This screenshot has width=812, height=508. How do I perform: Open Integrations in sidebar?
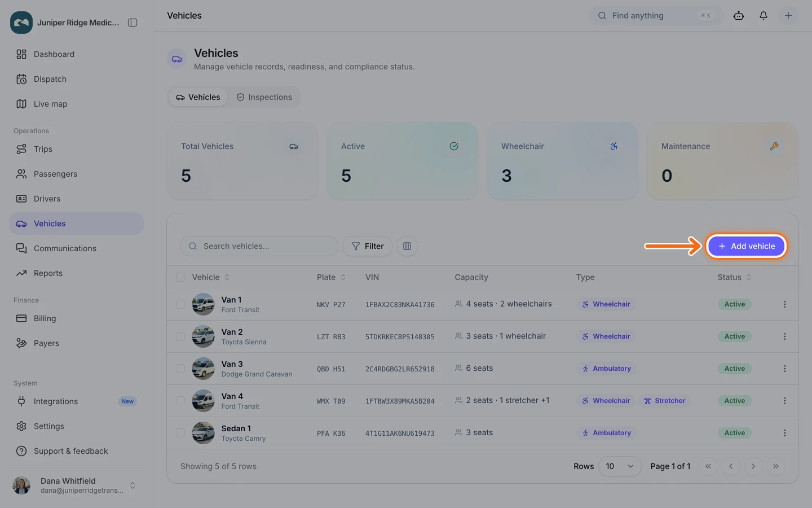76,401
